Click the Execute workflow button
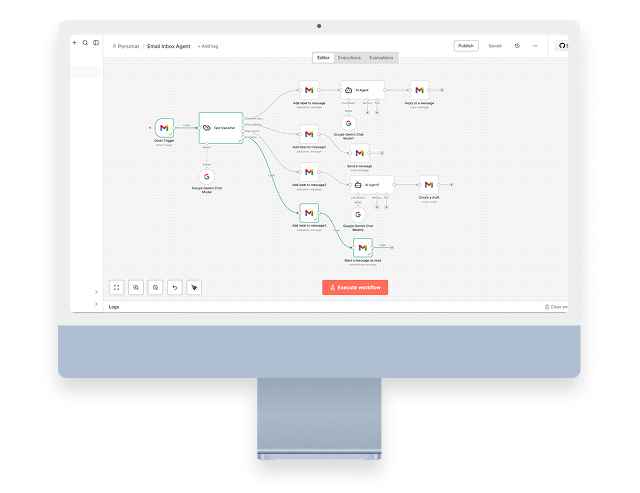The width and height of the screenshot is (640, 493). pyautogui.click(x=354, y=287)
